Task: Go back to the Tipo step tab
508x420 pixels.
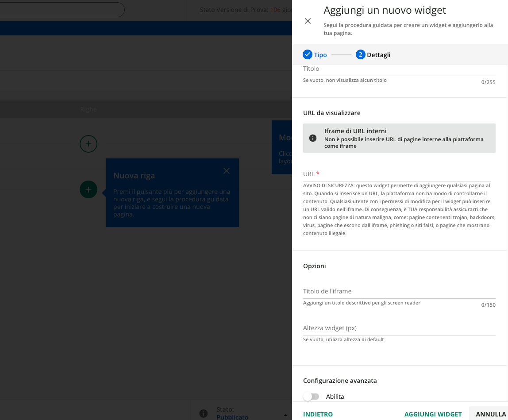Action: [x=320, y=55]
